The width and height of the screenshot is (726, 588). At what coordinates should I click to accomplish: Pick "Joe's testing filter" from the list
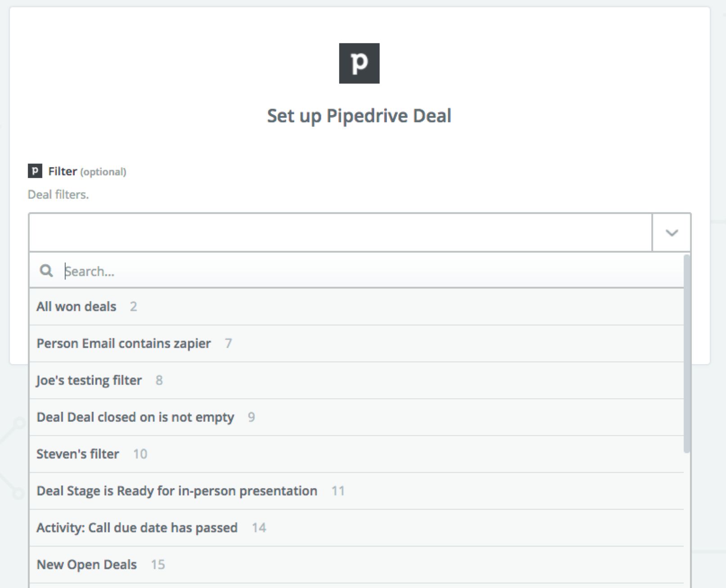pyautogui.click(x=89, y=380)
